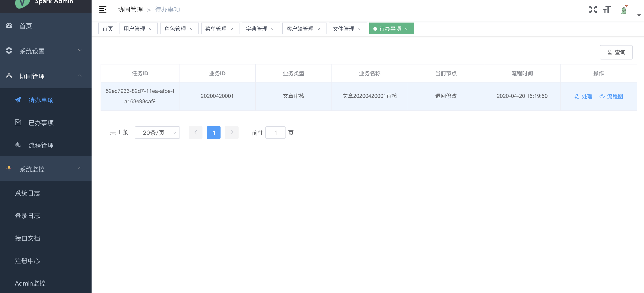Click the 流程管理 sidebar icon

tap(18, 145)
